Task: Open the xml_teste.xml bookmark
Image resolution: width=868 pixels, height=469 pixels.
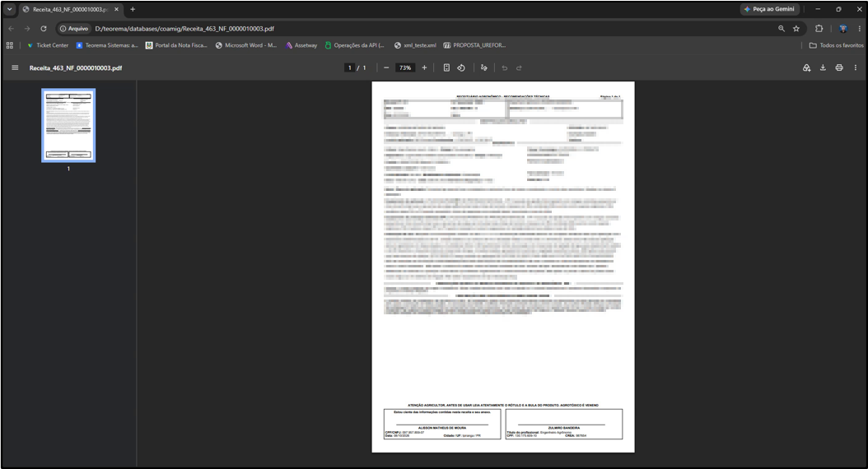Action: [415, 45]
